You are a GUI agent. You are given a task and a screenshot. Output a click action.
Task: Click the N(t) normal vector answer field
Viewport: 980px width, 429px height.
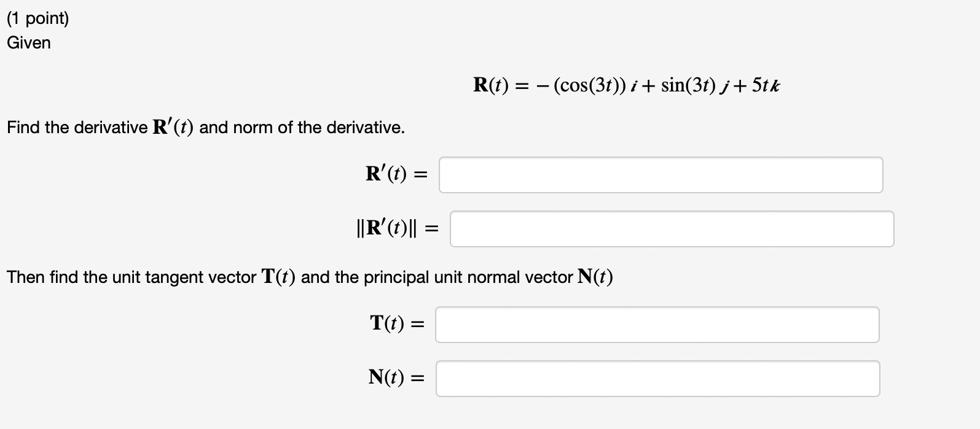pyautogui.click(x=657, y=378)
